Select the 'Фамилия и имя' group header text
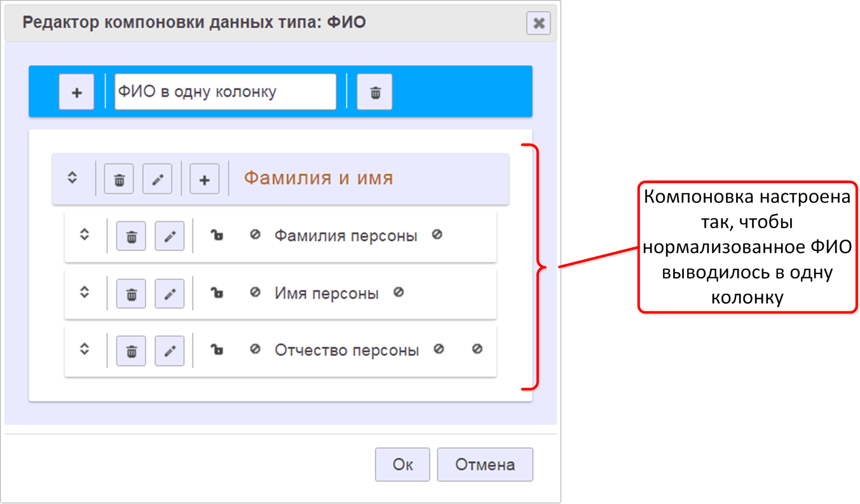The width and height of the screenshot is (860, 504). coord(318,179)
